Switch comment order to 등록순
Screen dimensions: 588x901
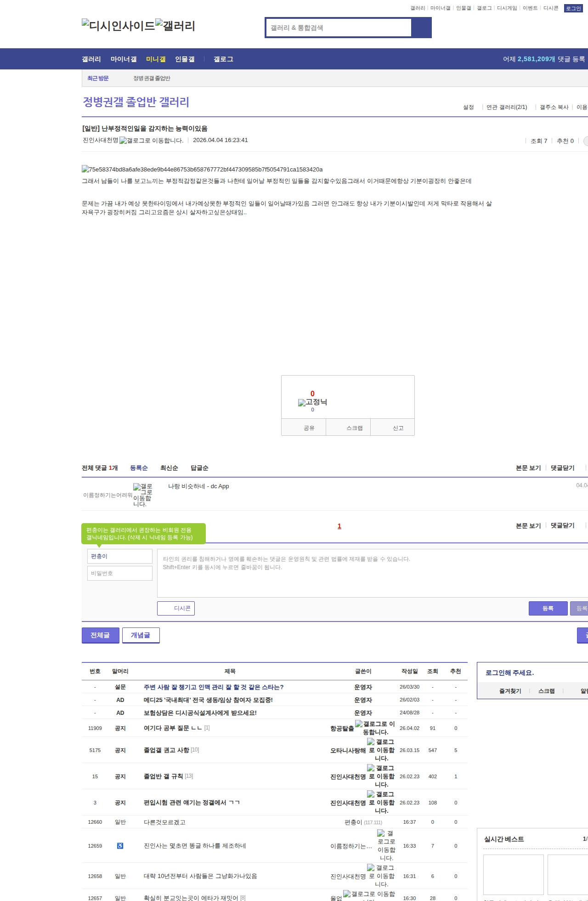139,468
